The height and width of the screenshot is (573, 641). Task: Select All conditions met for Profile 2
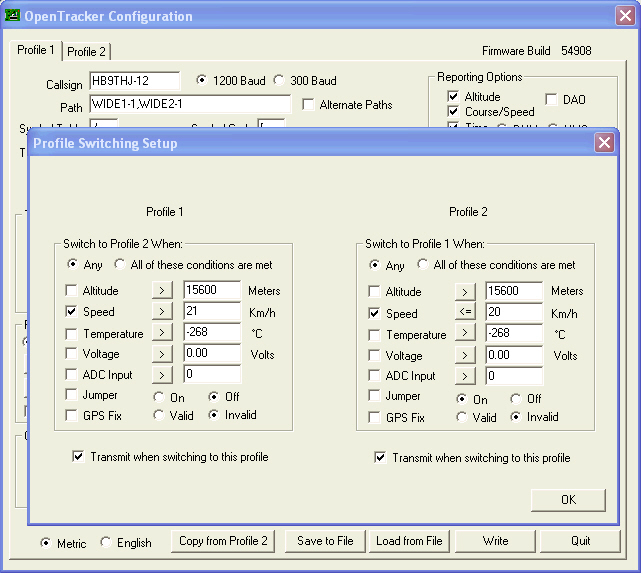coord(496,264)
